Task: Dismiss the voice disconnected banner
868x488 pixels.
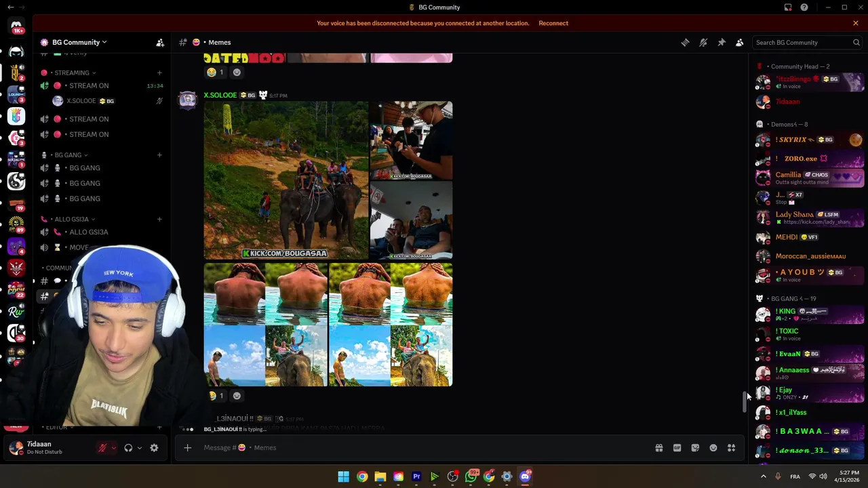Action: tap(856, 23)
